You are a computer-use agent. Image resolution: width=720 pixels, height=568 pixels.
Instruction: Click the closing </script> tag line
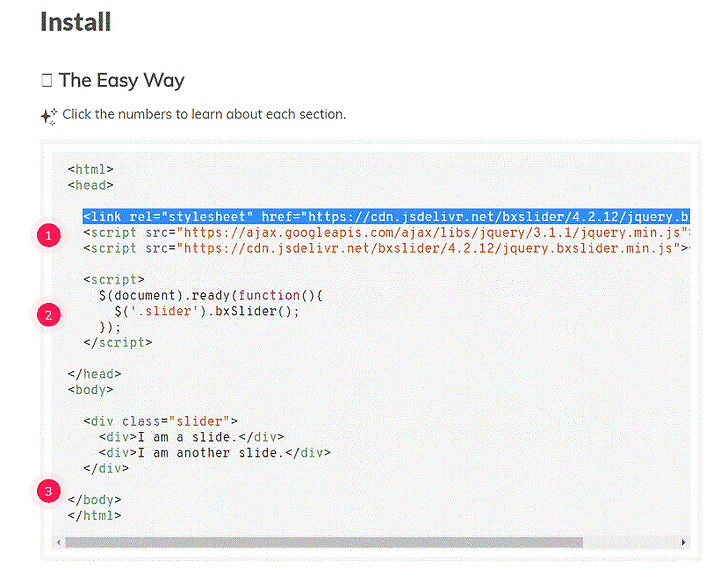pyautogui.click(x=118, y=343)
